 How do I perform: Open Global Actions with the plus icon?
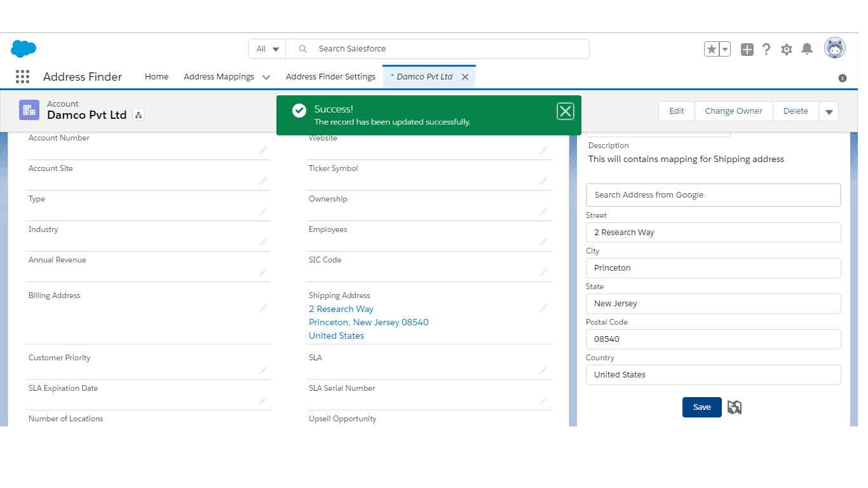pyautogui.click(x=747, y=48)
